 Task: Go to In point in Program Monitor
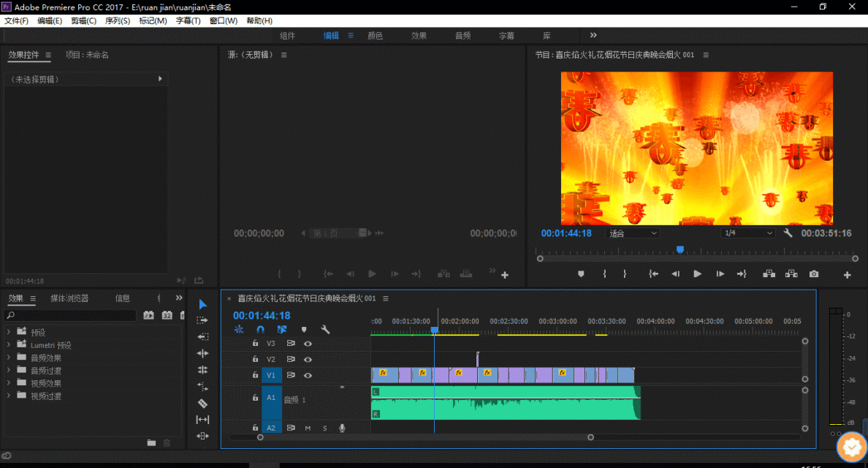[x=654, y=274]
